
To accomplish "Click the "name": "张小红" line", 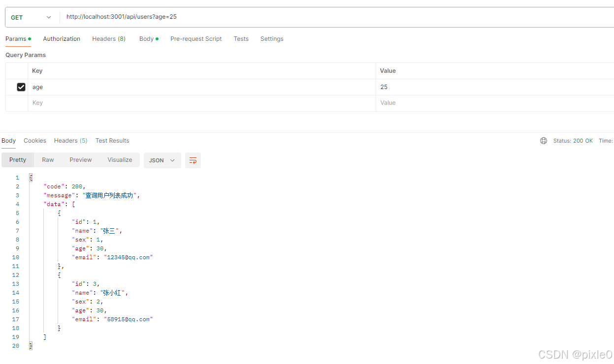I will coord(100,293).
